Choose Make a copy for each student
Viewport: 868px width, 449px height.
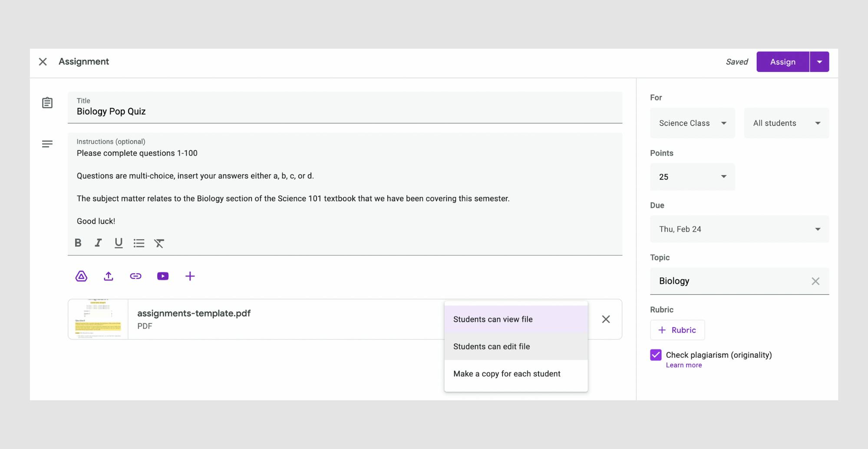tap(507, 374)
